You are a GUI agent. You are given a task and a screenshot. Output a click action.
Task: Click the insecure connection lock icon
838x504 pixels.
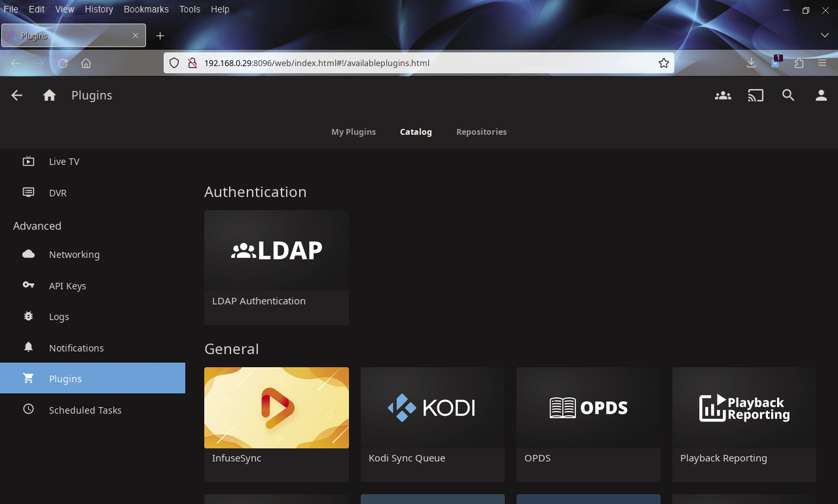pyautogui.click(x=192, y=63)
